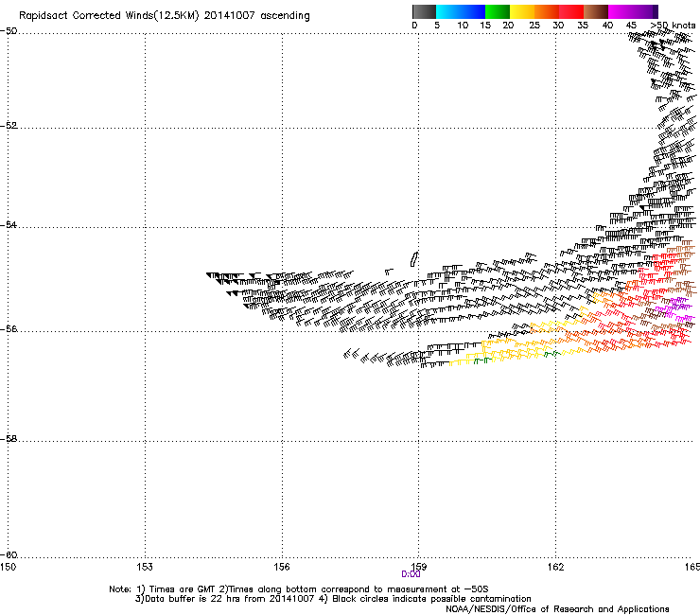Click the -54 latitude axis label
The image size is (700, 615).
click(x=9, y=224)
